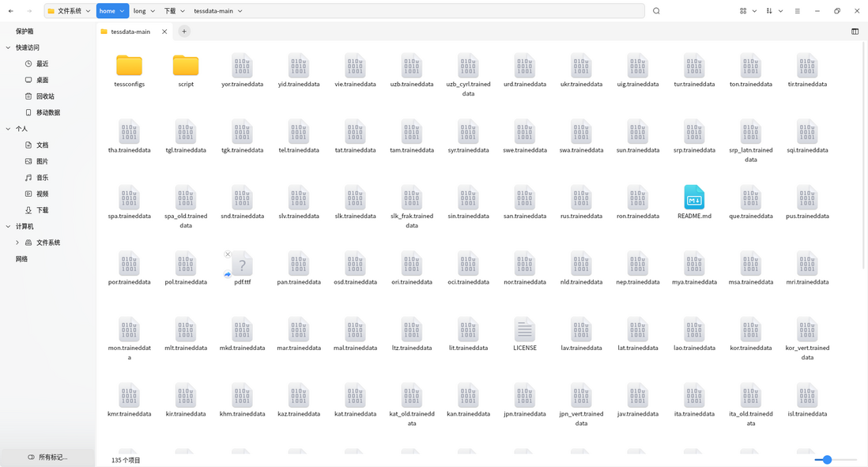
Task: Open the search icon in the top bar
Action: point(656,11)
